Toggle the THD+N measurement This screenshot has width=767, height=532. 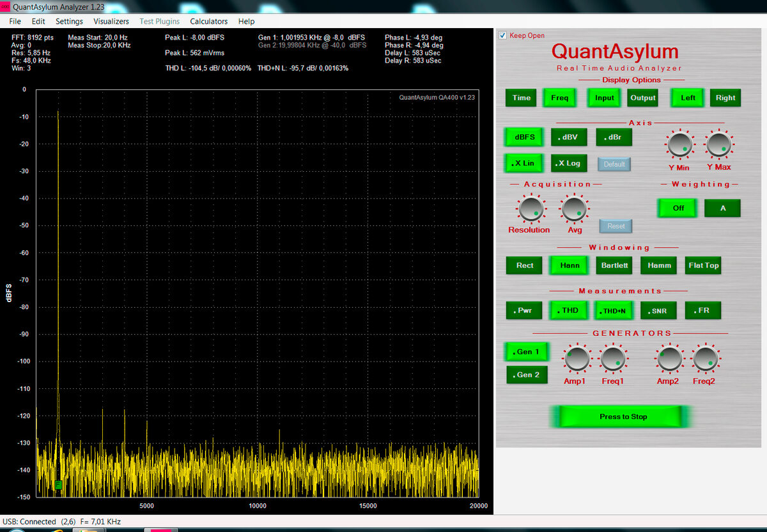(x=614, y=310)
